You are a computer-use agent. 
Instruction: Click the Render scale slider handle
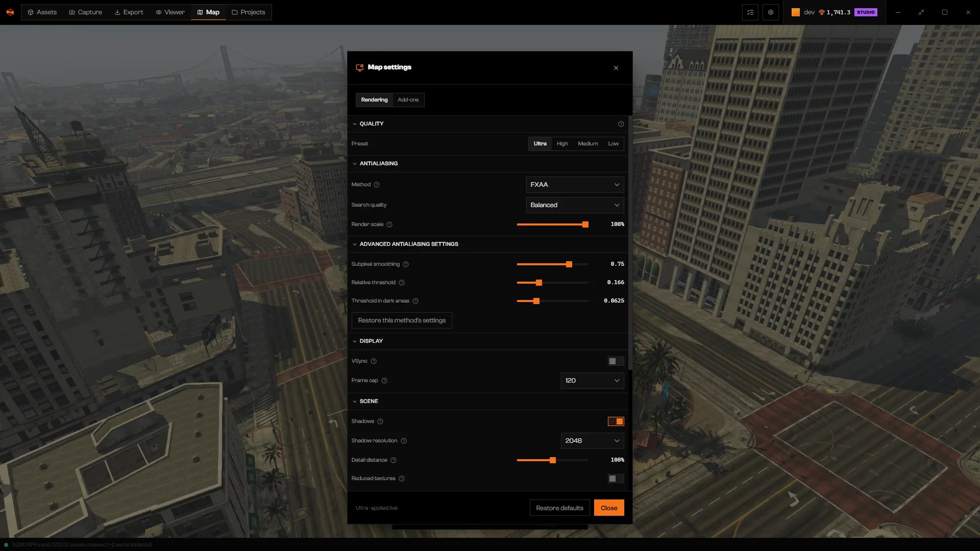click(585, 224)
